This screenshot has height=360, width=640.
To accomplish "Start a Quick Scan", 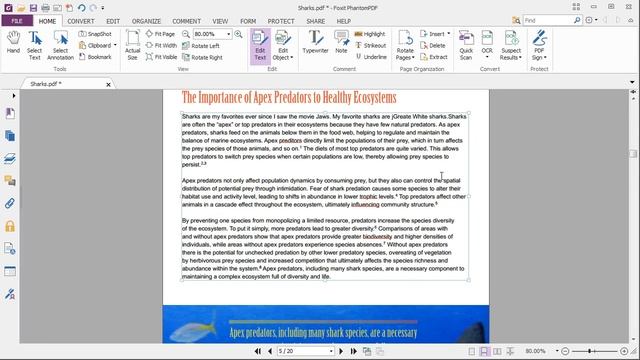I will (x=466, y=45).
